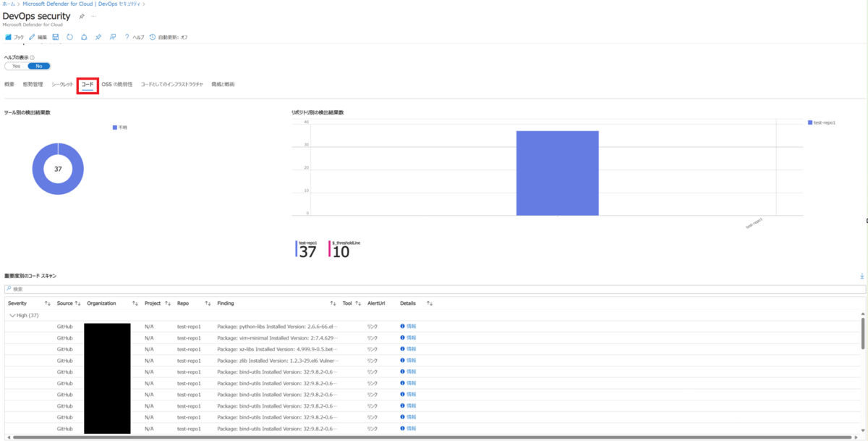Click the auto-refresh (自動更新) clock icon
The height and width of the screenshot is (441, 868).
pos(153,37)
